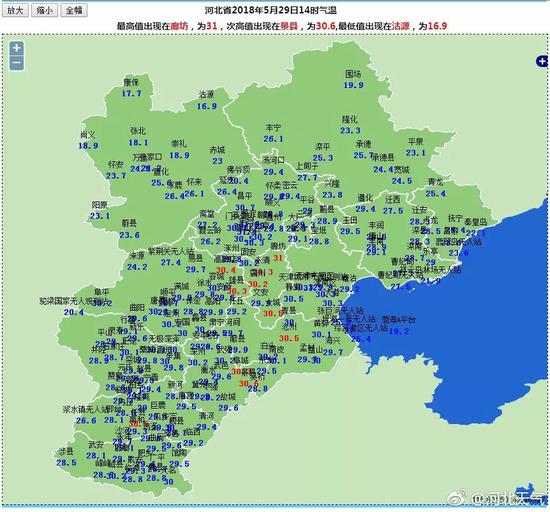Click the 涉县 station label
This screenshot has height=512, width=550.
[66, 452]
